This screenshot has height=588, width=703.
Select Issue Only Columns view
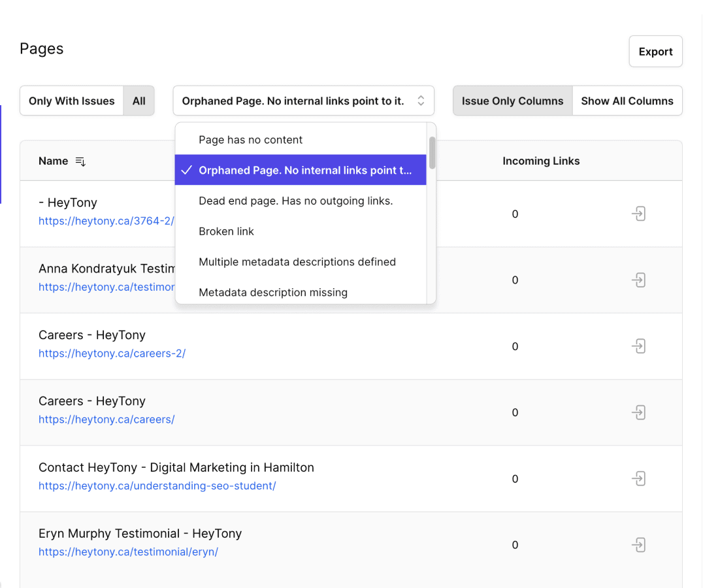[x=512, y=101]
